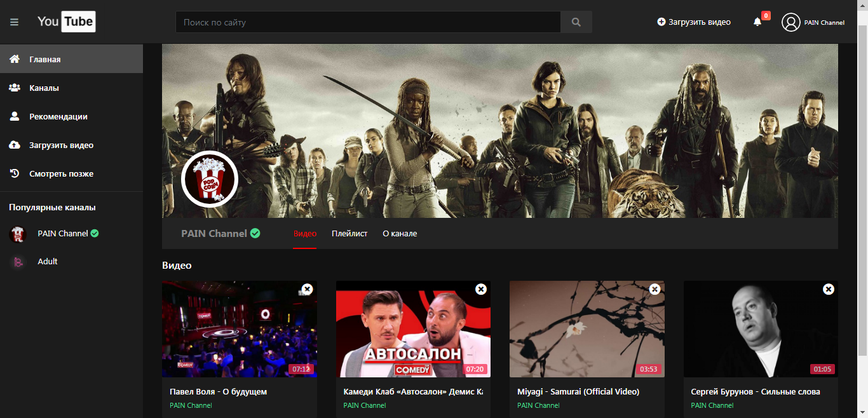Open Смотреть позже in the sidebar
Viewport: 868px width, 418px height.
click(x=71, y=173)
